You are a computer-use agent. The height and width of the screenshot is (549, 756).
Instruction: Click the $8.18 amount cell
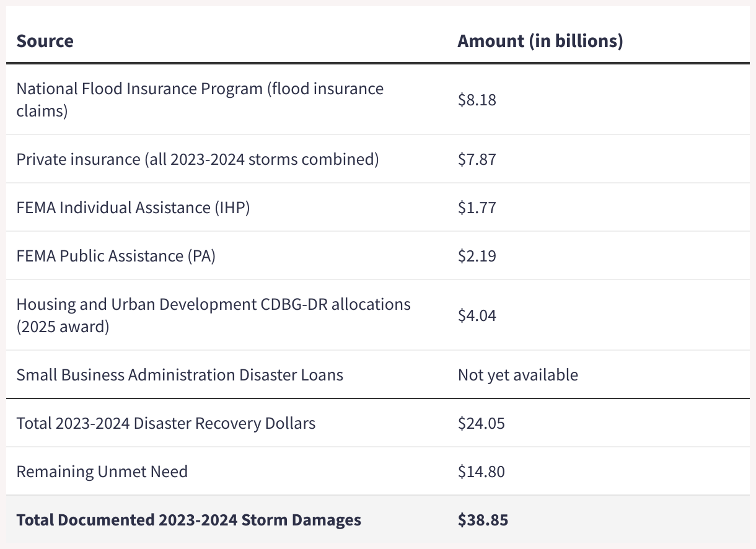pos(477,100)
